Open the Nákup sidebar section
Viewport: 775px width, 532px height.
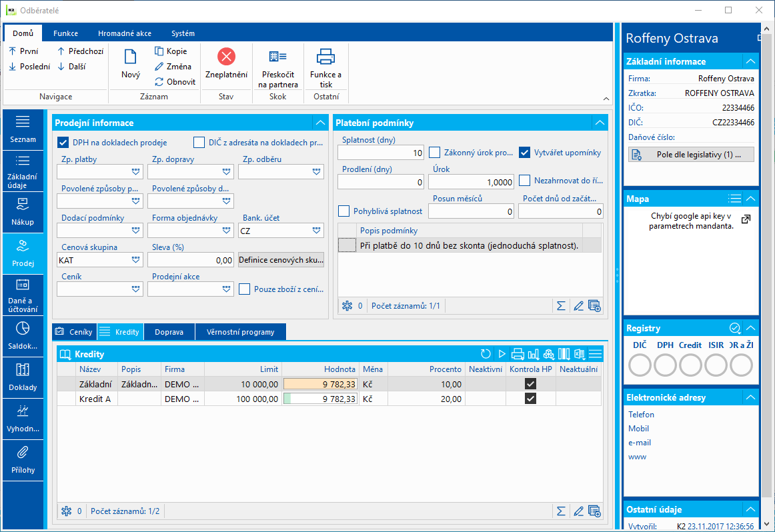(23, 213)
